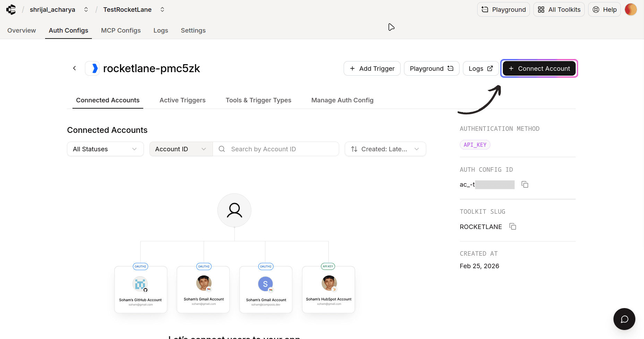Copy the ROCKETLANE toolkit slug

click(x=513, y=227)
